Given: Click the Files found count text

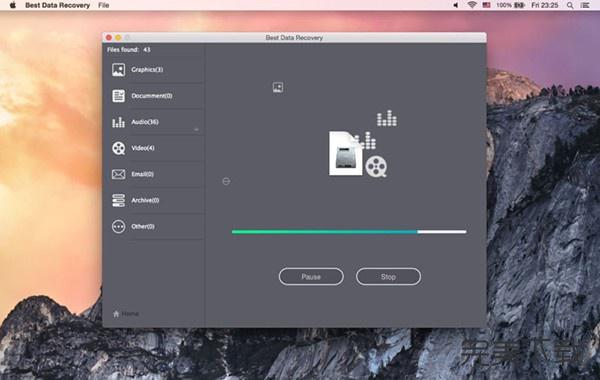Looking at the screenshot, I should pyautogui.click(x=129, y=50).
